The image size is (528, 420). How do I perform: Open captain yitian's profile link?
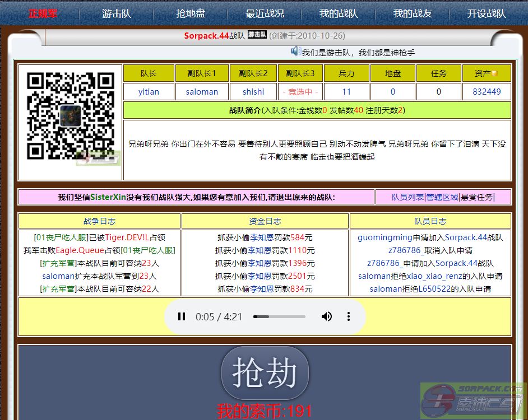coord(149,91)
